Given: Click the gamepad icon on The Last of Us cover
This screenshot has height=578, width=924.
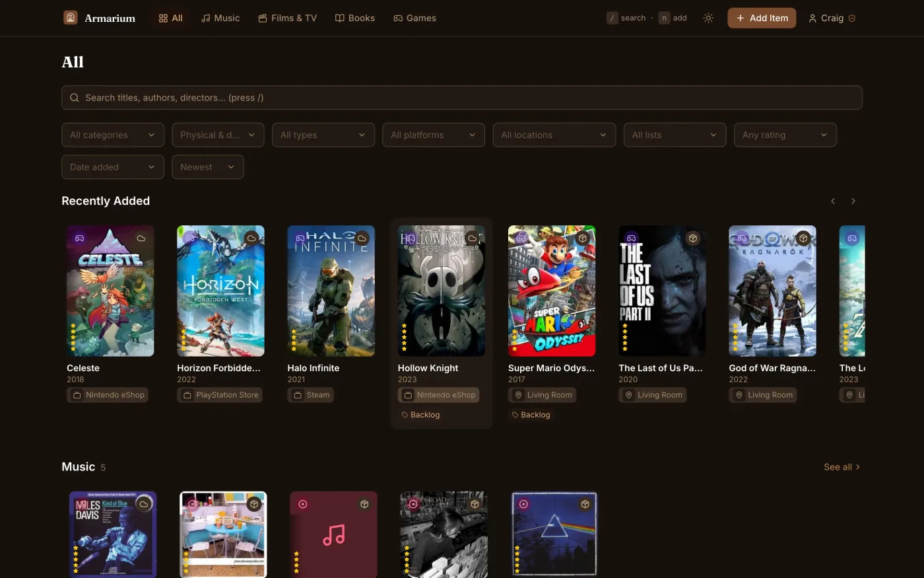Looking at the screenshot, I should pos(632,238).
